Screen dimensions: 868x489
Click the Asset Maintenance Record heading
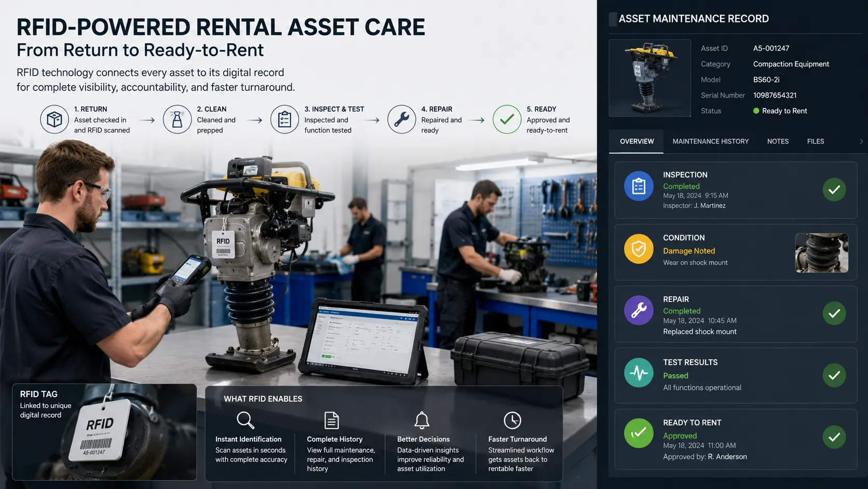click(694, 19)
